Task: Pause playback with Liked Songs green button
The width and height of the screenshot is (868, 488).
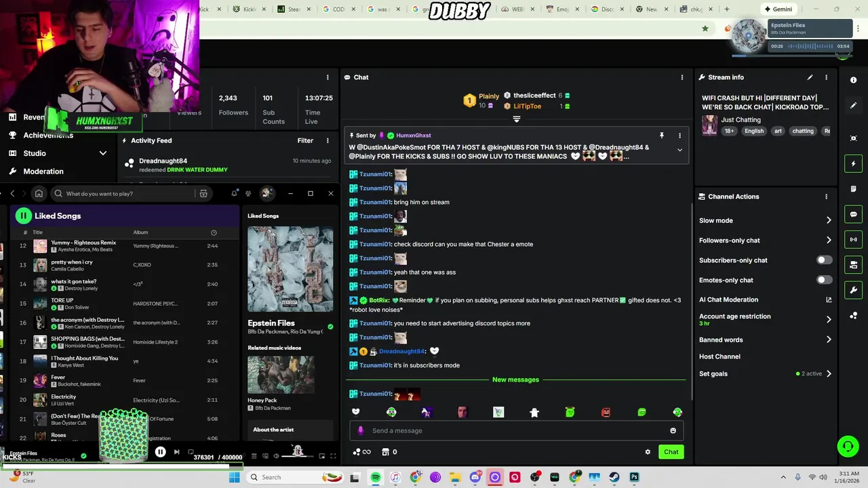Action: 23,216
